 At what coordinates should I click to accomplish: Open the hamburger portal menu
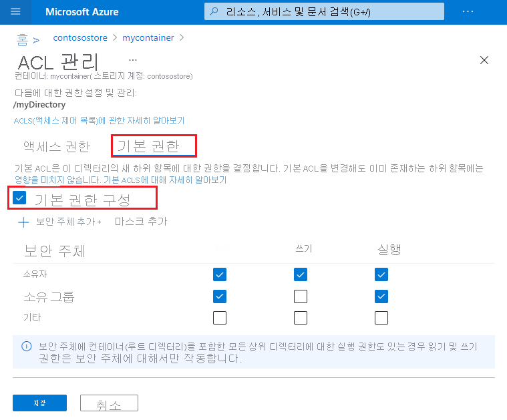15,12
